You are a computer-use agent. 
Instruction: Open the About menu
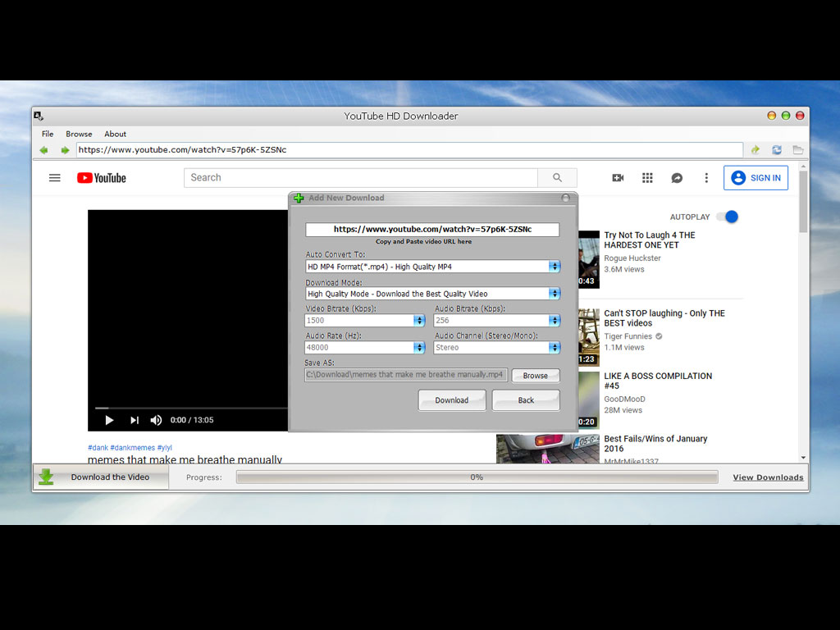115,134
